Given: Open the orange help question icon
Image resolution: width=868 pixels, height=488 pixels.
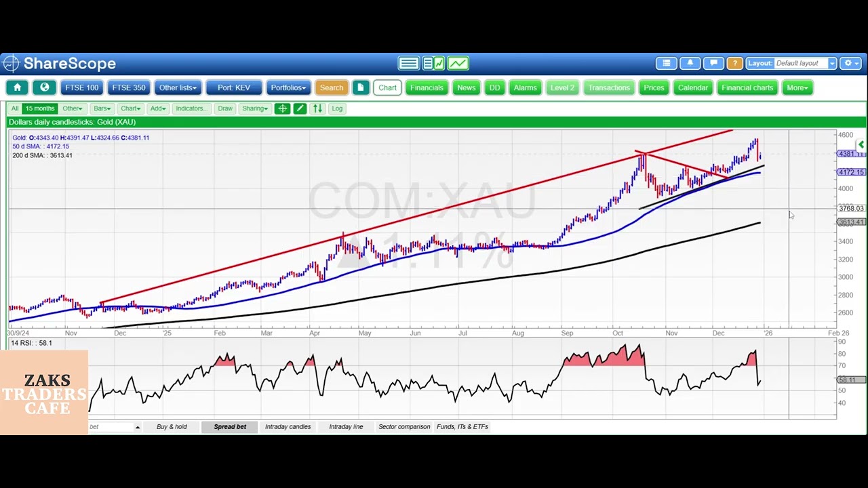Looking at the screenshot, I should click(735, 63).
